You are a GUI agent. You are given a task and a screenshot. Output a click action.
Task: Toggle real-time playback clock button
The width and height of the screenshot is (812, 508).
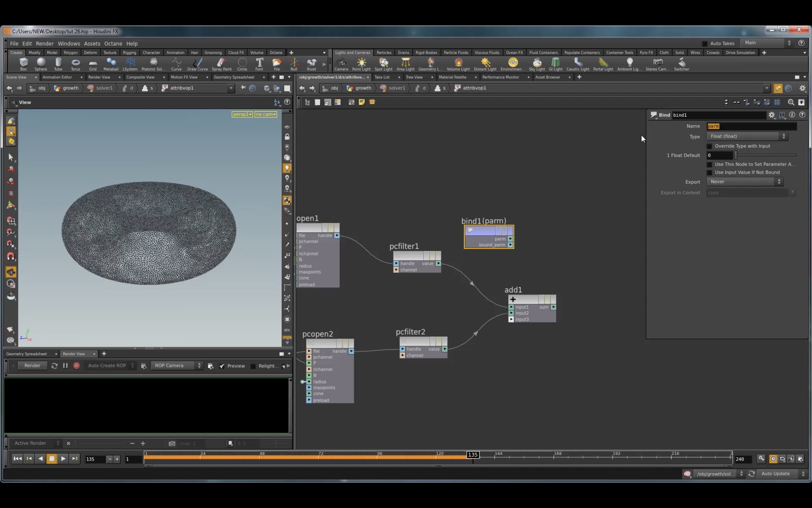(773, 459)
